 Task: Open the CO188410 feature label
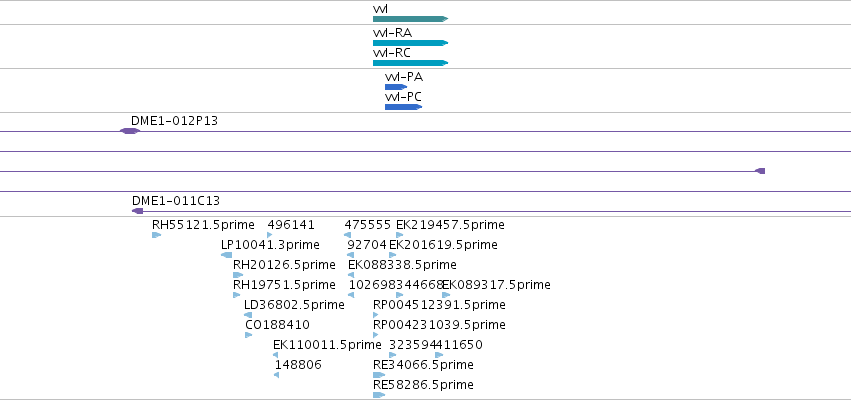pyautogui.click(x=277, y=325)
